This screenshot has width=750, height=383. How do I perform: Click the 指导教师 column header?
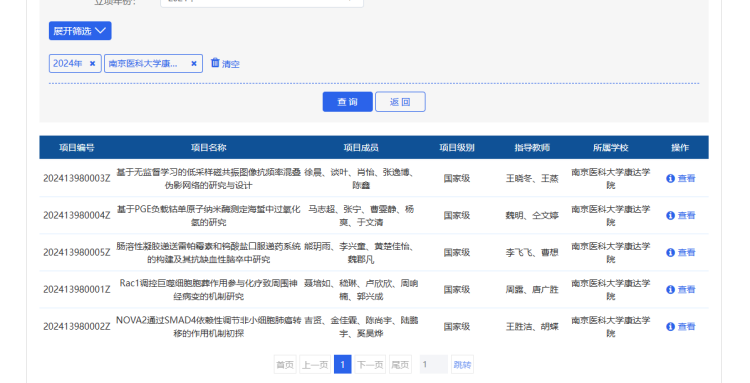[532, 148]
